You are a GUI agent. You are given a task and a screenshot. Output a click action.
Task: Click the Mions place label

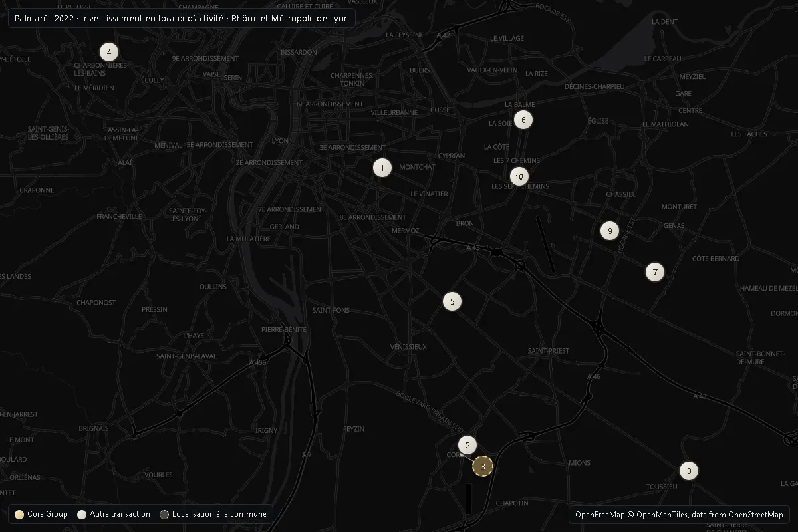coord(579,464)
